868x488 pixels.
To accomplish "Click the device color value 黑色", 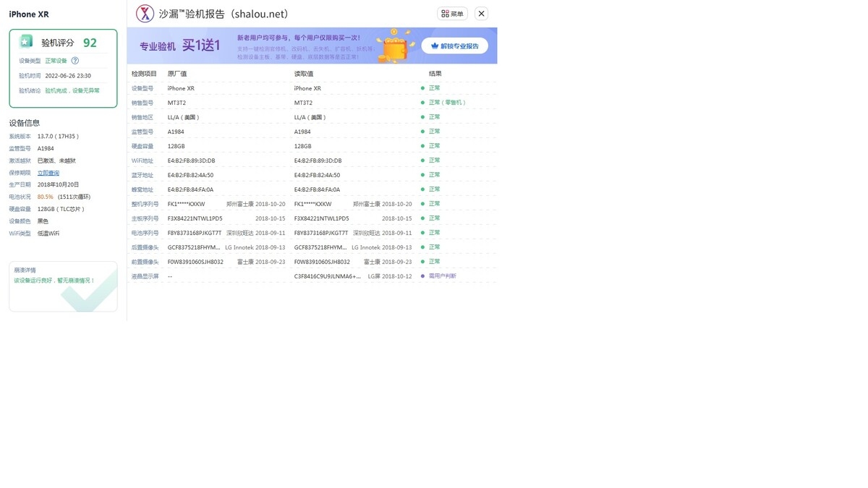I will coord(43,221).
